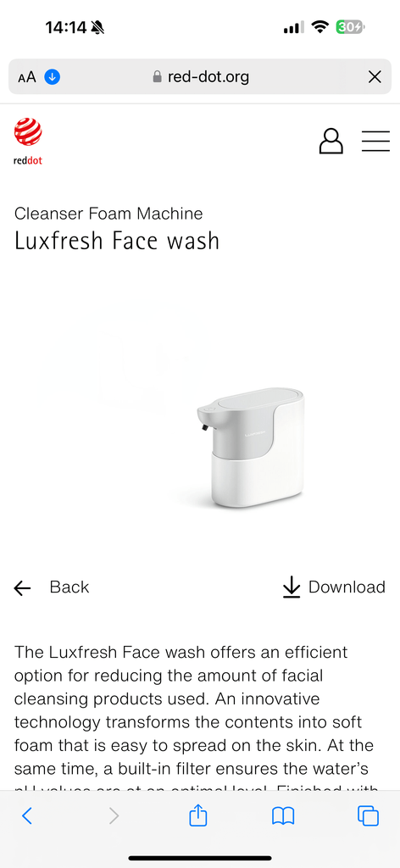Select the red-dot.org address field

tap(200, 76)
